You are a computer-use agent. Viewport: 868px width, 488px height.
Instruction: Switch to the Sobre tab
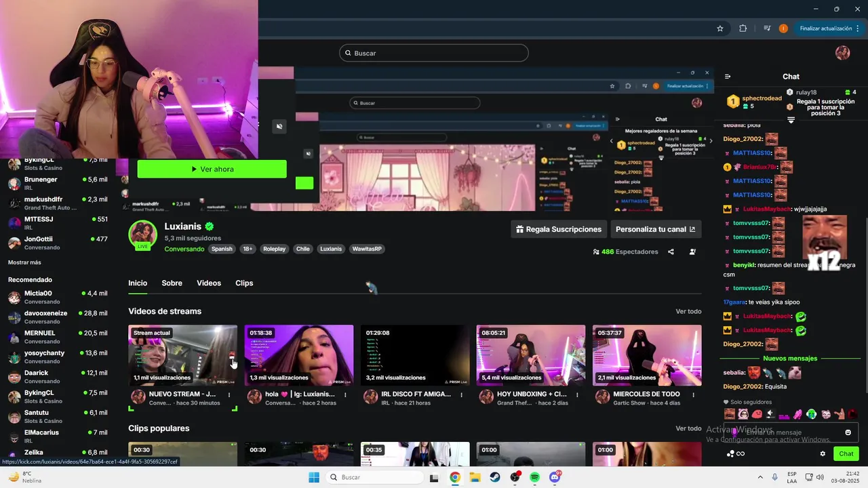coord(172,283)
